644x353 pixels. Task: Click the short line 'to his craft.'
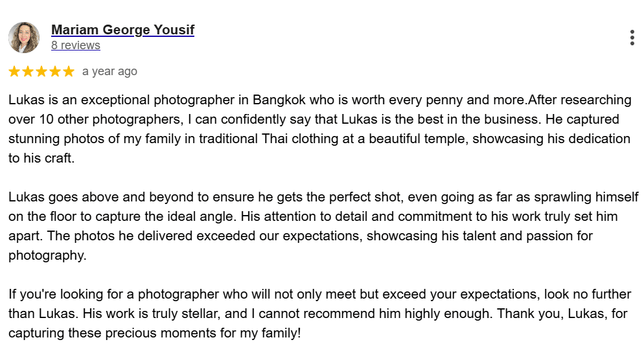click(x=41, y=158)
